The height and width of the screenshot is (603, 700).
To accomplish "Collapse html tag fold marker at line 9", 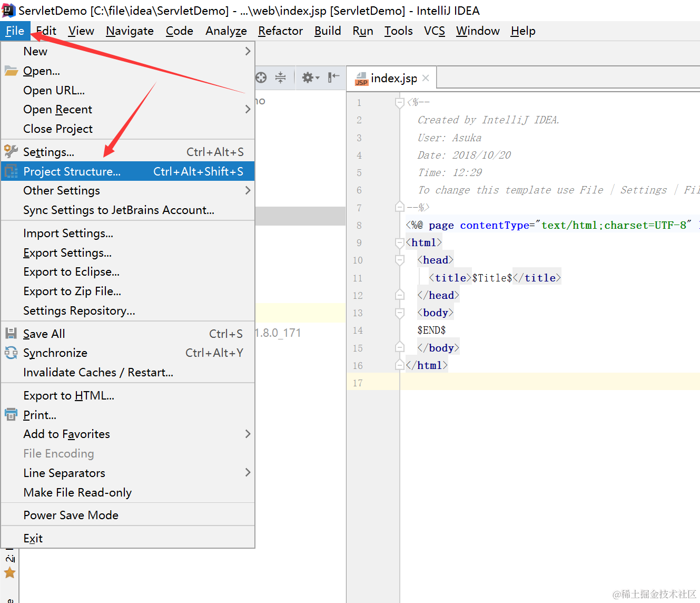I will [x=400, y=243].
